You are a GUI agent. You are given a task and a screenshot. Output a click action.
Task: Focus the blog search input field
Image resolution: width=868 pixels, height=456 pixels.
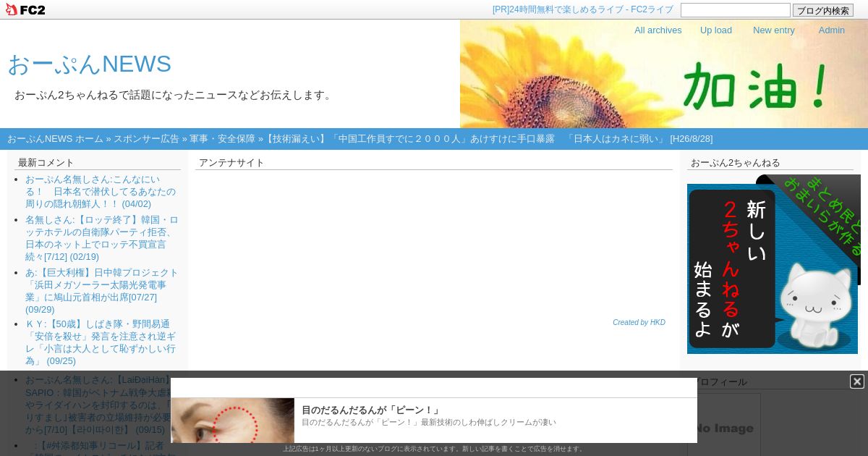coord(736,10)
